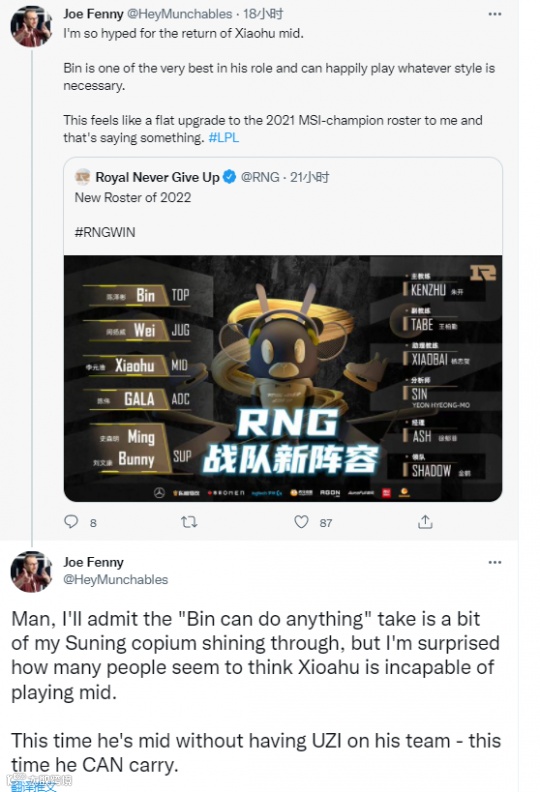Image resolution: width=540 pixels, height=792 pixels.
Task: Click the 18小时 timestamp on the top tweet
Action: (263, 14)
